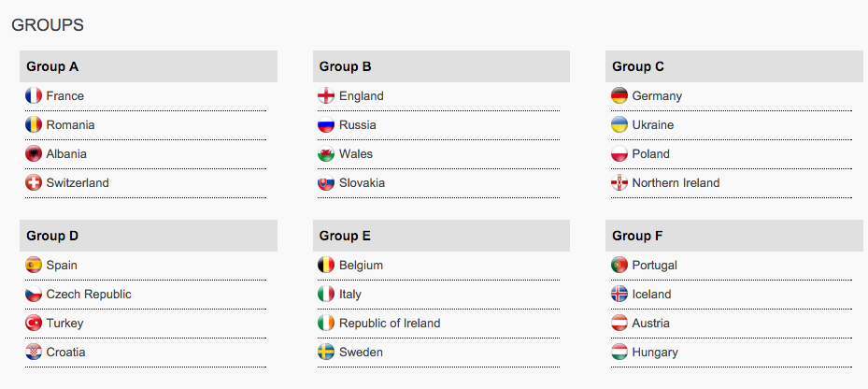This screenshot has height=389, width=868.
Task: Select Ukraine in Group C
Action: [653, 125]
